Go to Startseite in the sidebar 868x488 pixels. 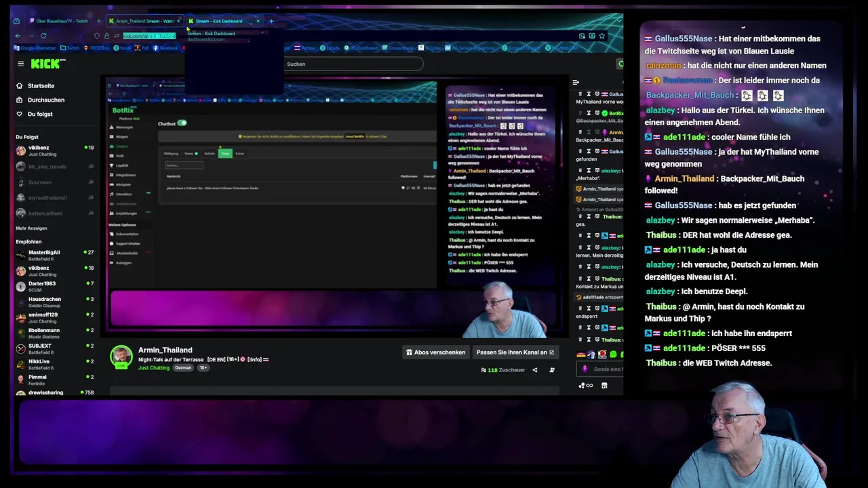[x=41, y=86]
